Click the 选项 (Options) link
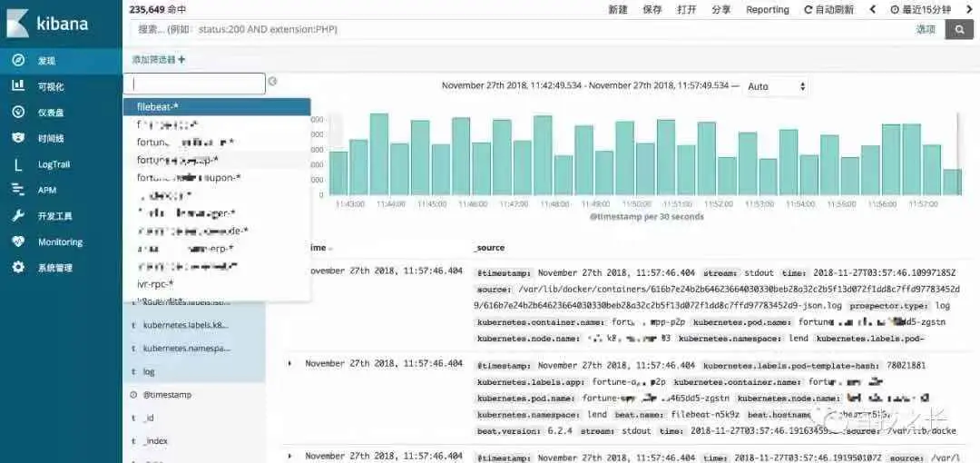This screenshot has height=463, width=980. pos(926,29)
